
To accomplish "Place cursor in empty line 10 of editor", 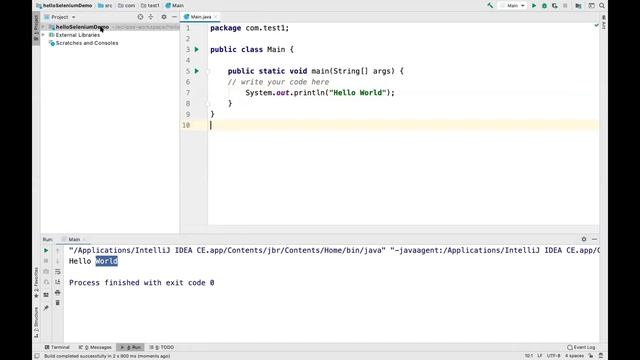I will (404, 125).
